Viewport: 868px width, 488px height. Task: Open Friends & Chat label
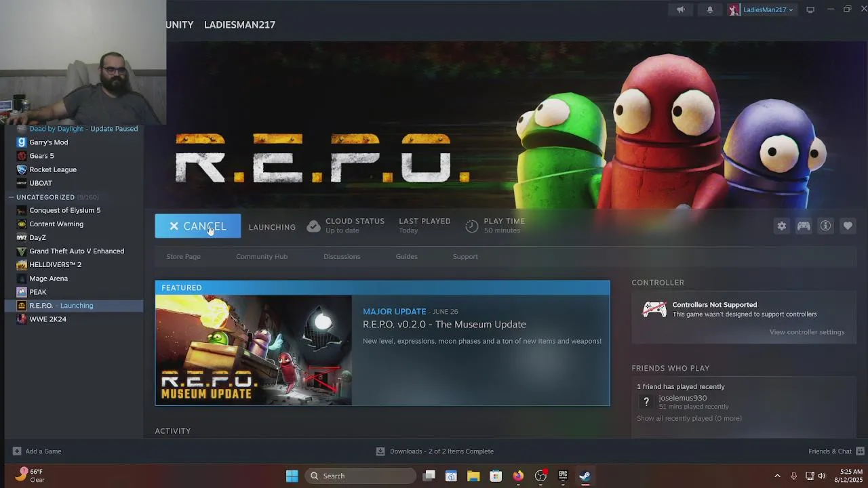[x=830, y=451]
